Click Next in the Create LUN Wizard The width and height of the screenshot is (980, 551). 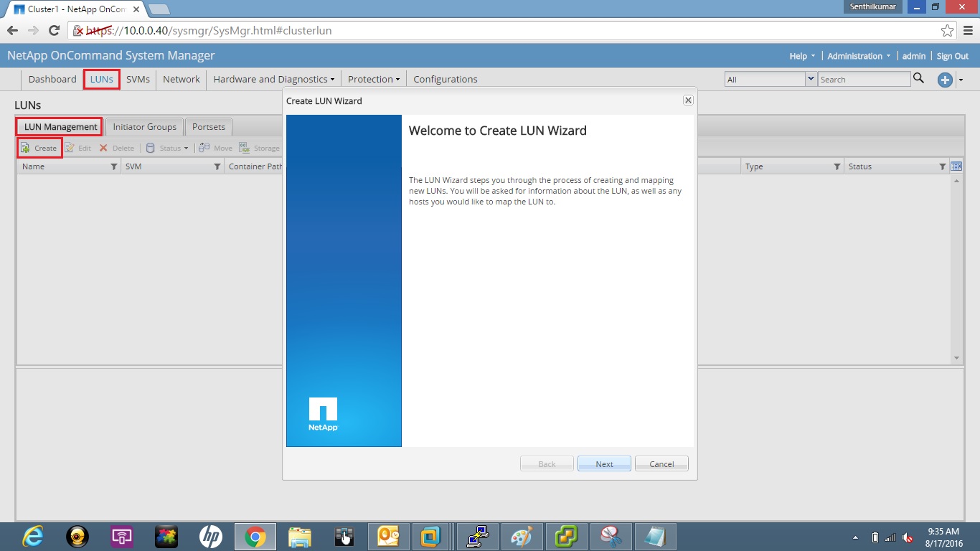coord(603,463)
